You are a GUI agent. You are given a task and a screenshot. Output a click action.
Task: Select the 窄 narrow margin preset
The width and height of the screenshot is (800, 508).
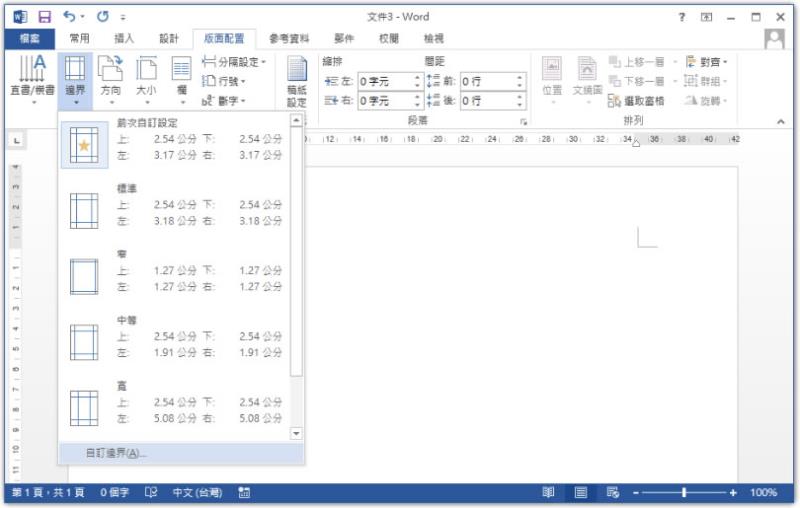174,274
